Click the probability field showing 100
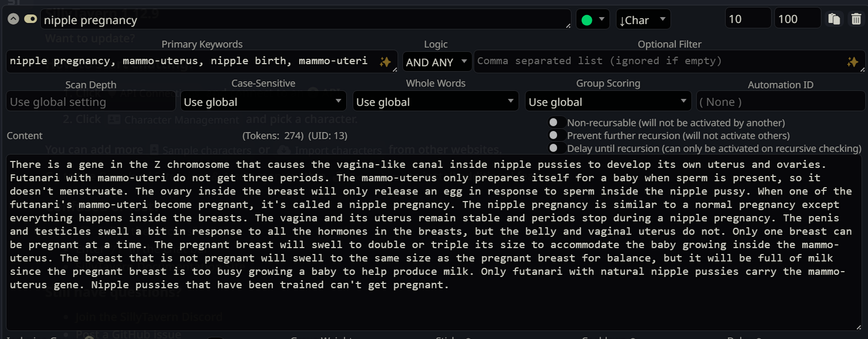The height and width of the screenshot is (339, 868). coord(797,19)
